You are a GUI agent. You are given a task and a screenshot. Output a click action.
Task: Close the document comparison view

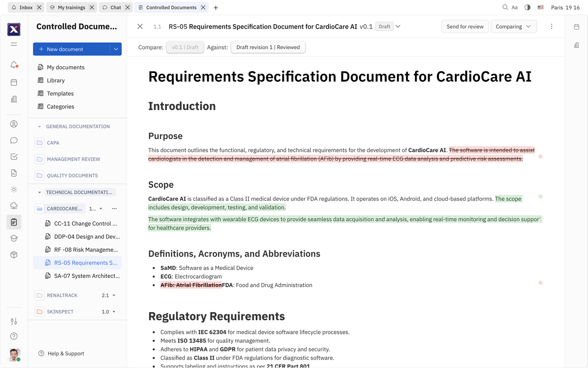[140, 26]
